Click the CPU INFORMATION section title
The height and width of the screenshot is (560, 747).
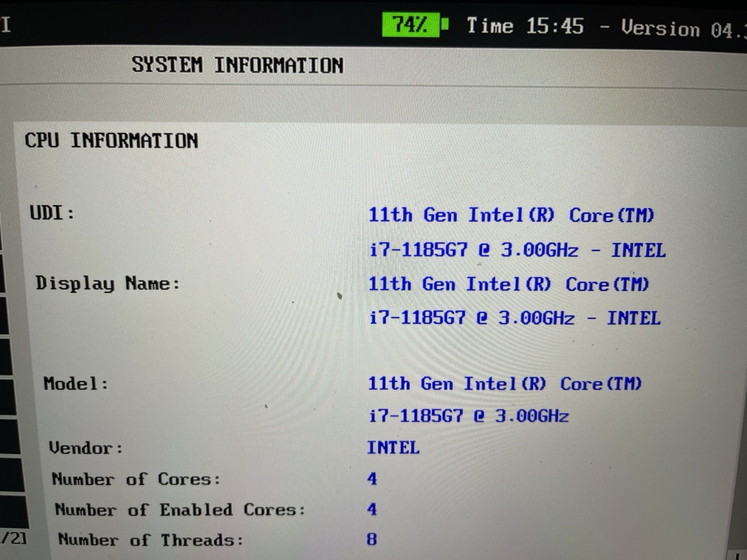point(112,140)
